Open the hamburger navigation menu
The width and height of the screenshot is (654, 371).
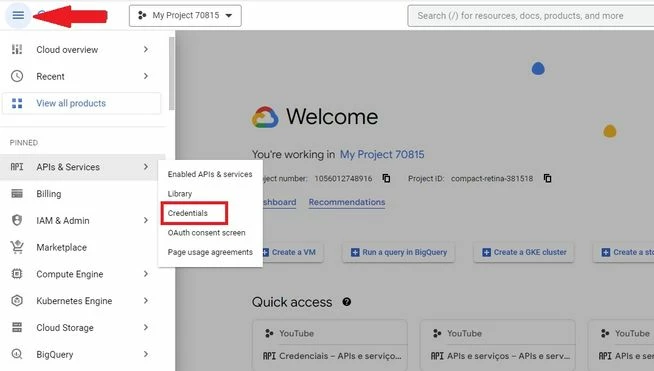18,15
